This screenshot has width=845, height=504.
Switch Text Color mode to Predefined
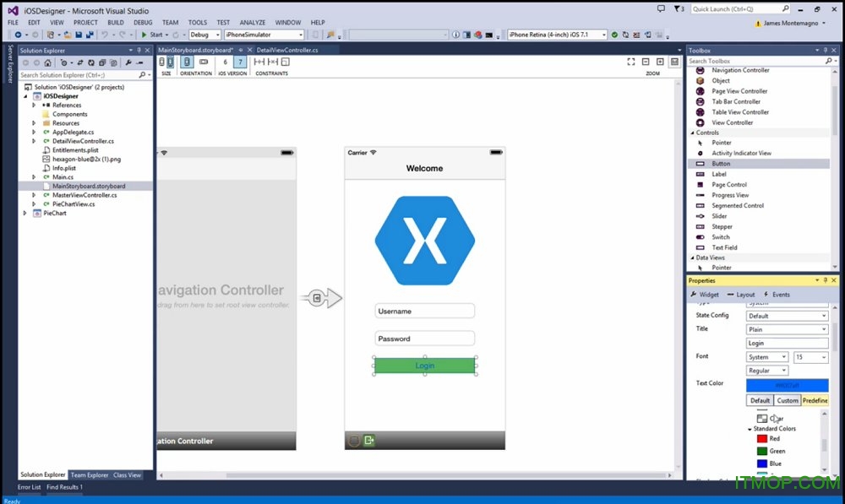pos(815,399)
